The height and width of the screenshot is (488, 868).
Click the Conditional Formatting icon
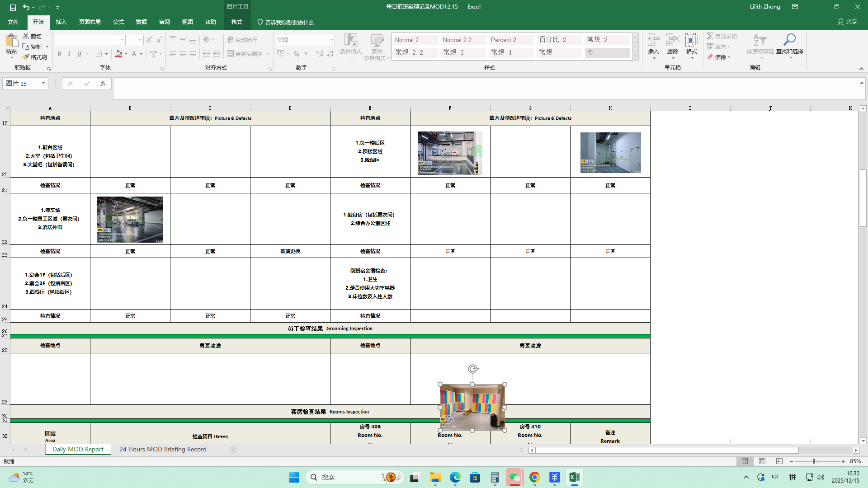tap(350, 41)
